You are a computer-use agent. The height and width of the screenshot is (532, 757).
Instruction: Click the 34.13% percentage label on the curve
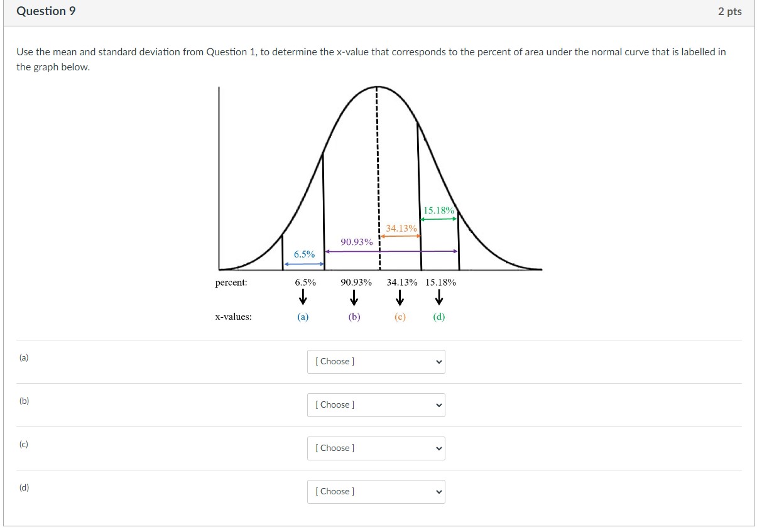pyautogui.click(x=401, y=229)
